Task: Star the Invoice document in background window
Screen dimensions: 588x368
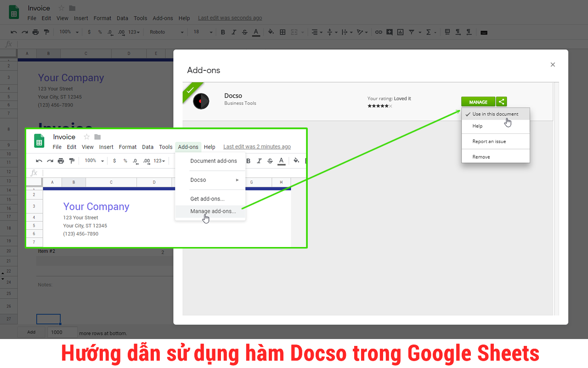Action: 61,8
